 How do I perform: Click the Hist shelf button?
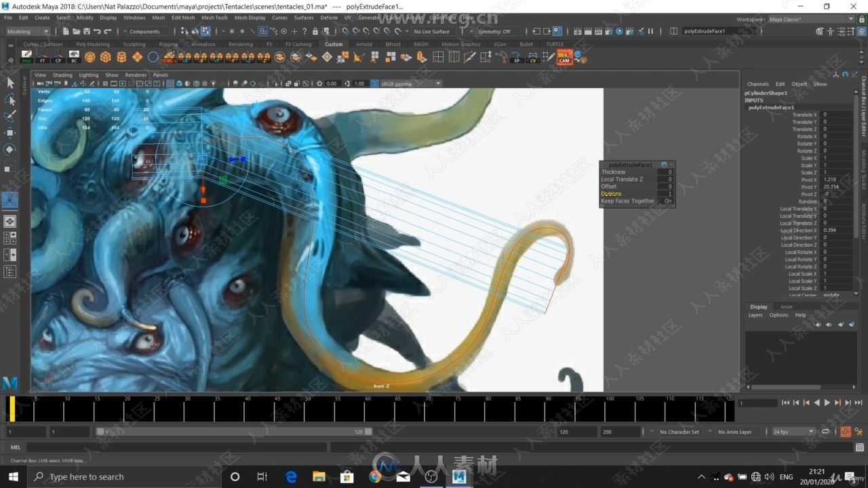tap(26, 57)
